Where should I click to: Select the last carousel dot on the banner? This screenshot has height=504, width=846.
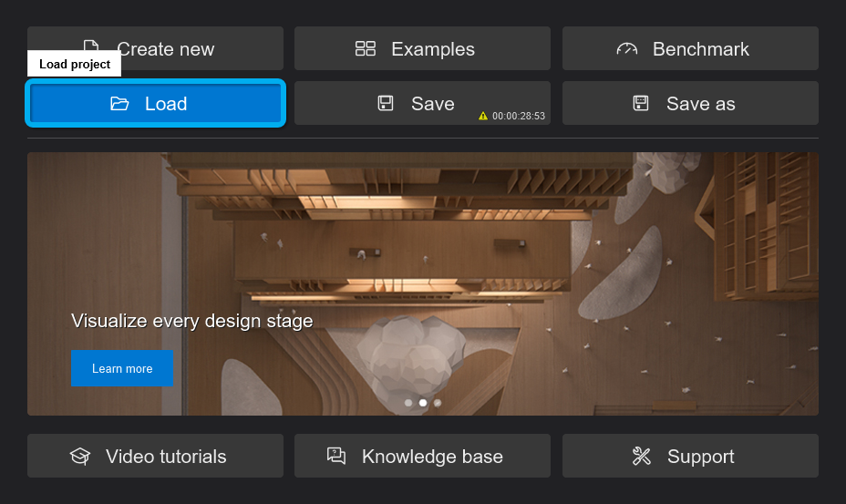point(438,403)
